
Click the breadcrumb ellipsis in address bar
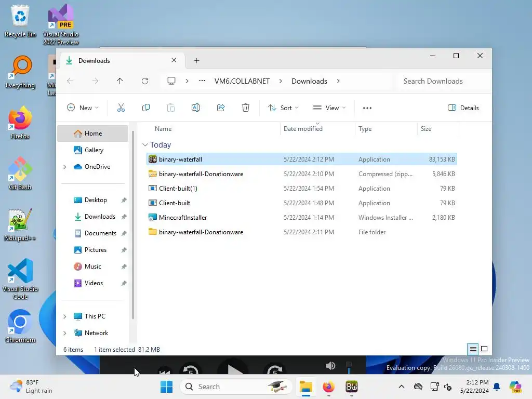[x=202, y=81]
